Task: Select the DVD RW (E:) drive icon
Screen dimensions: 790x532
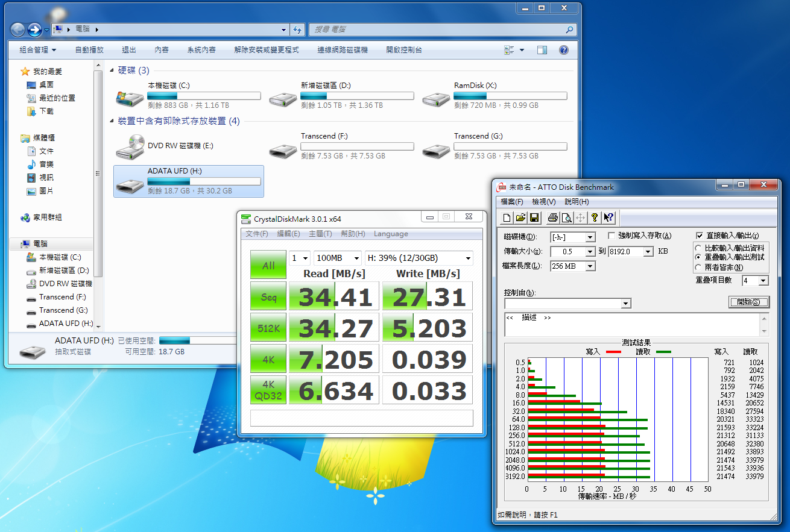Action: tap(130, 146)
